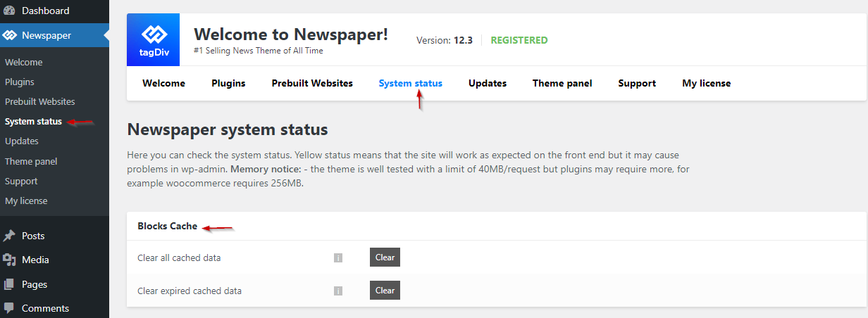Open the Support tab in header

click(637, 83)
